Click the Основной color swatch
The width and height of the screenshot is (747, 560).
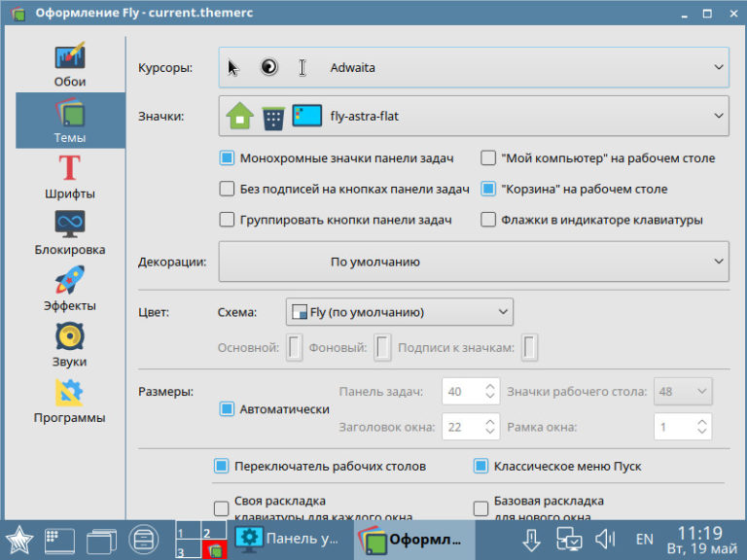[293, 347]
